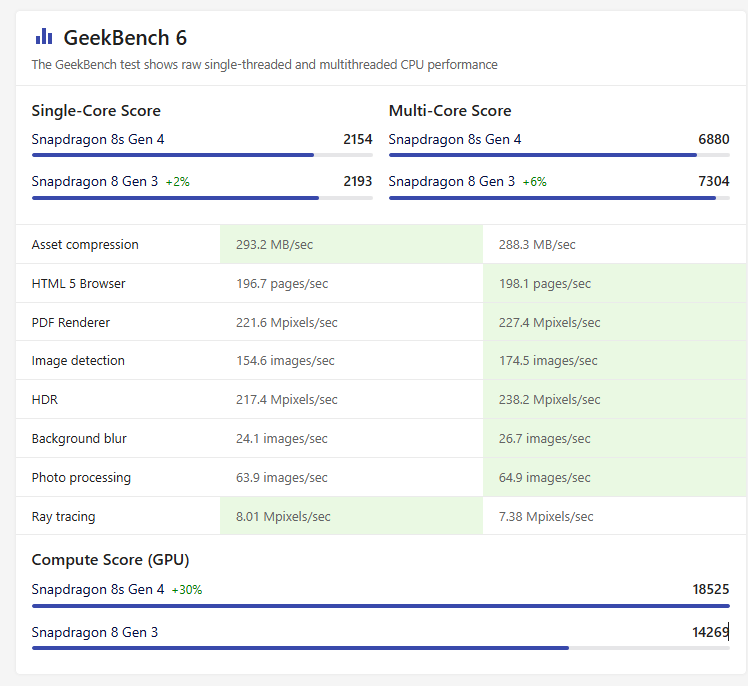Click the Image detection row label
Screen dimensions: 748x686
78,361
